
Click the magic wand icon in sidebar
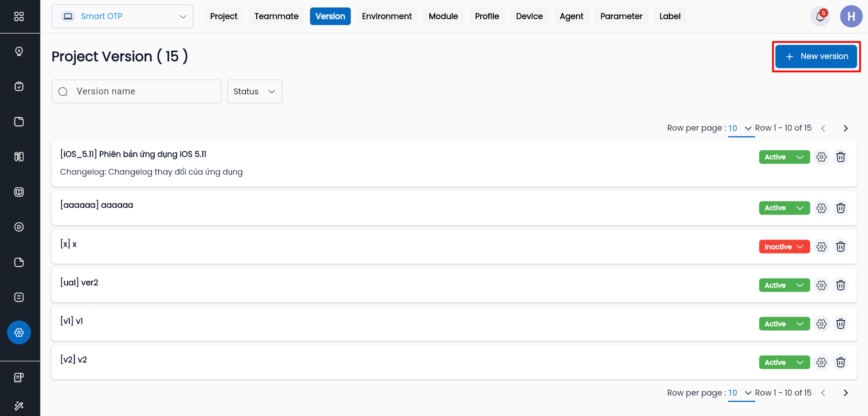tap(19, 406)
